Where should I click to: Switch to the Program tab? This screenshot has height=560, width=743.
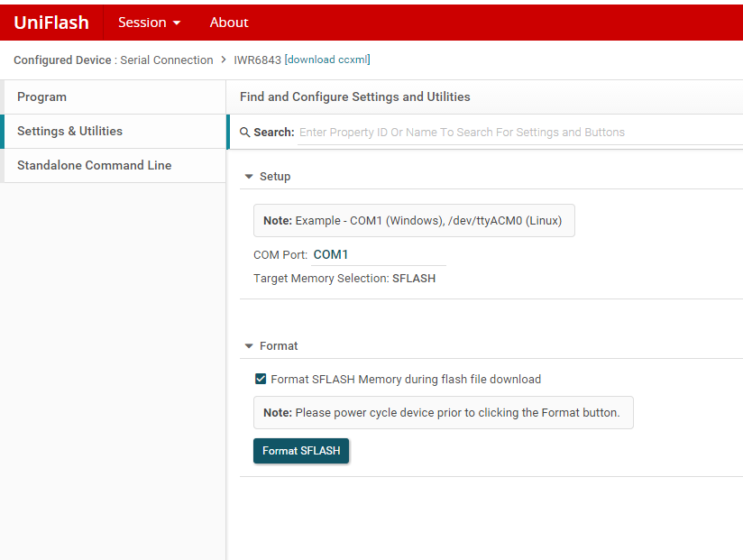pos(115,97)
